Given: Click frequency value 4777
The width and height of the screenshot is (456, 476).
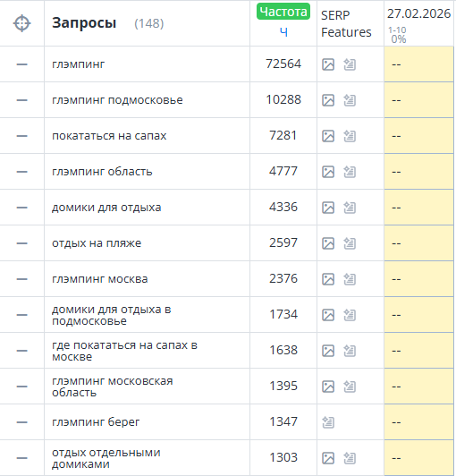Looking at the screenshot, I should [x=283, y=172].
